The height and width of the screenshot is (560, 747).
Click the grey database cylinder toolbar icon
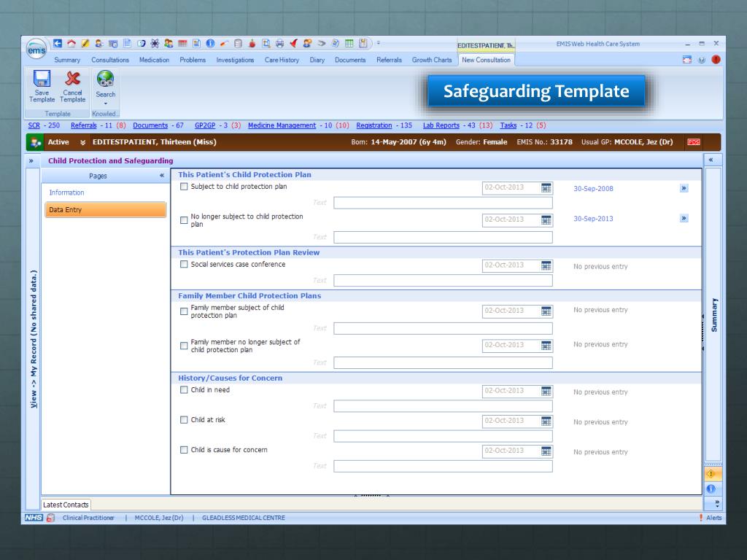point(238,43)
